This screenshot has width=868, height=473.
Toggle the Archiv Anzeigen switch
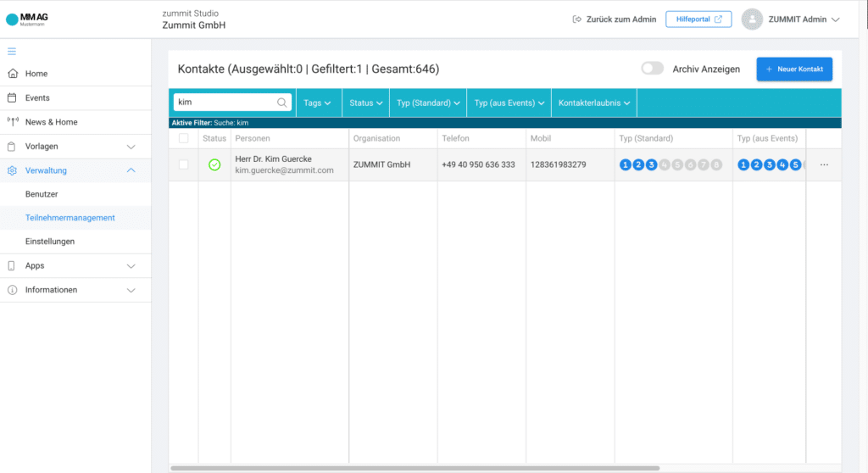coord(652,69)
